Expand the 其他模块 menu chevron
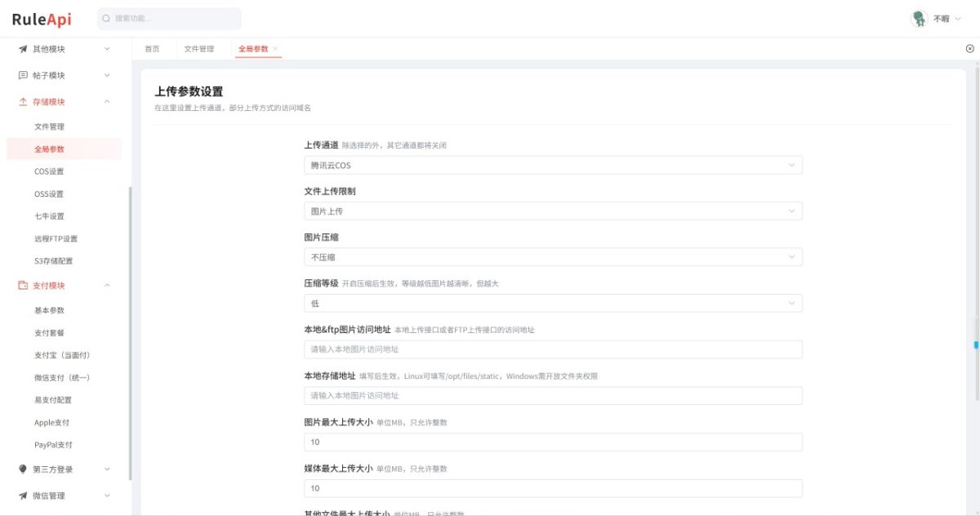The height and width of the screenshot is (516, 980). click(x=107, y=49)
